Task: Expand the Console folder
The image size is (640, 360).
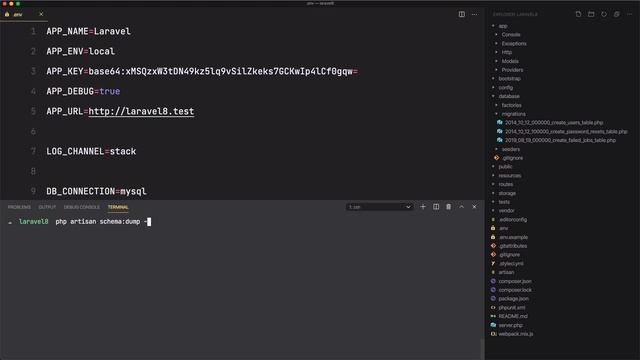Action: pyautogui.click(x=511, y=35)
